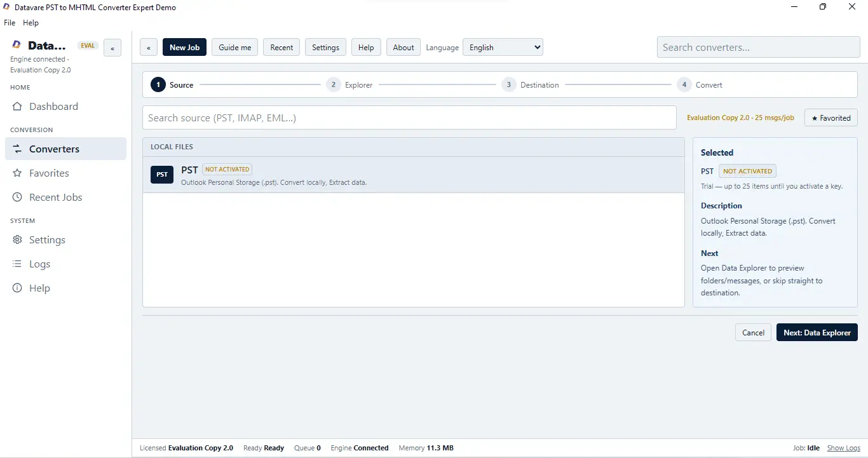Open Recent Jobs clock icon
The image size is (868, 458).
(x=17, y=198)
